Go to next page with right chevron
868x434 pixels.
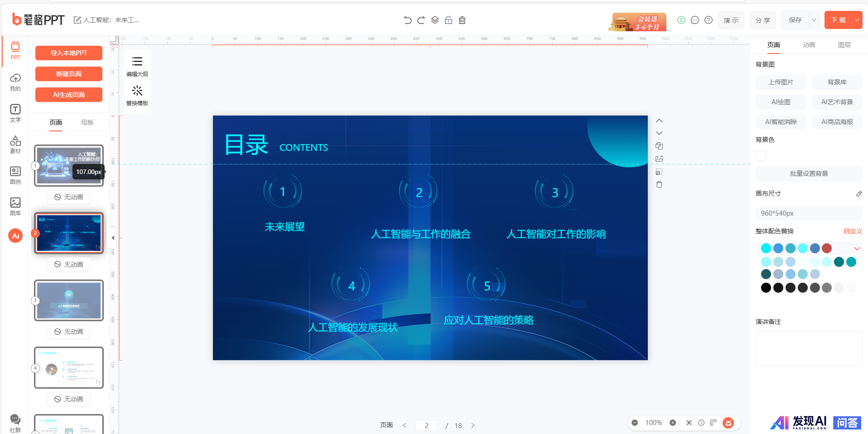[x=473, y=425]
